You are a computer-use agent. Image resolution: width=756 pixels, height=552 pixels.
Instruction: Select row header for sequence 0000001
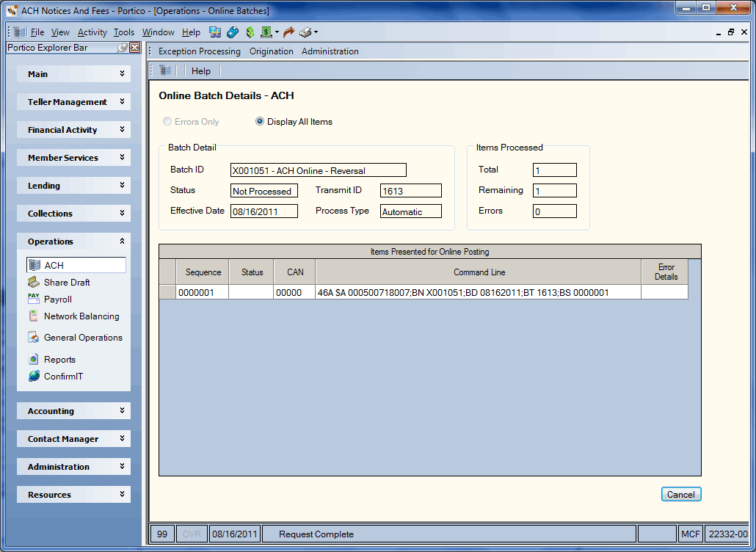(167, 292)
